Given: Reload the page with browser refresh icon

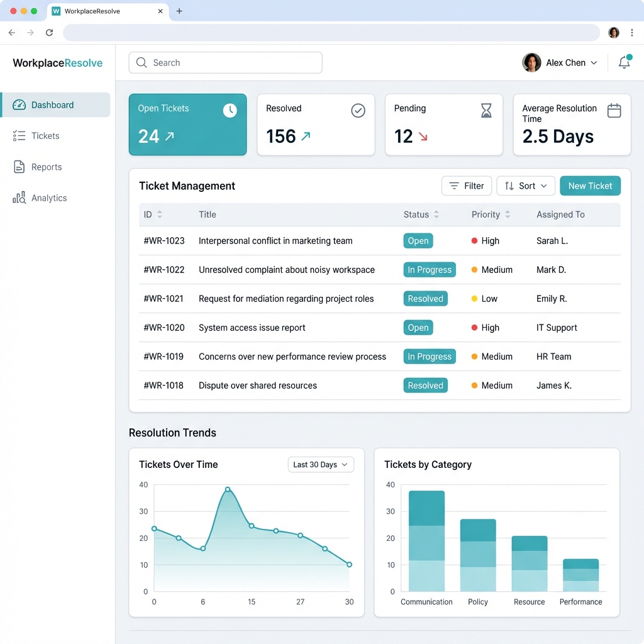Looking at the screenshot, I should point(49,33).
